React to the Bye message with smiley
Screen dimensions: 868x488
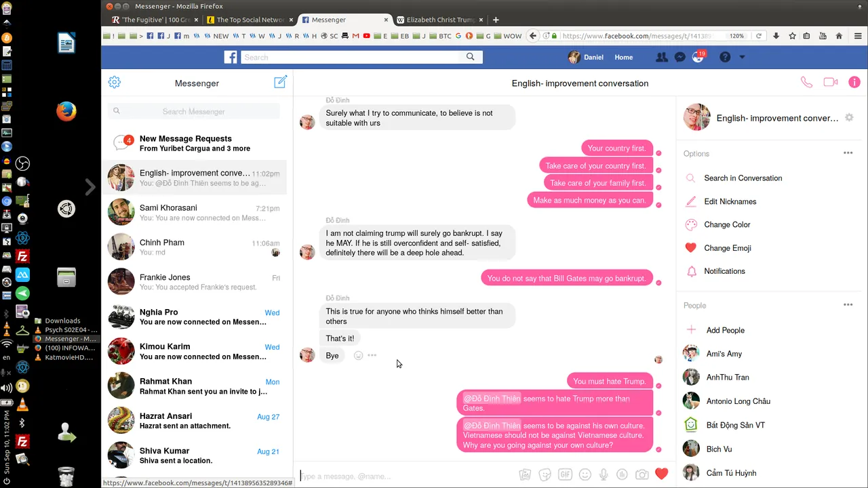coord(358,355)
